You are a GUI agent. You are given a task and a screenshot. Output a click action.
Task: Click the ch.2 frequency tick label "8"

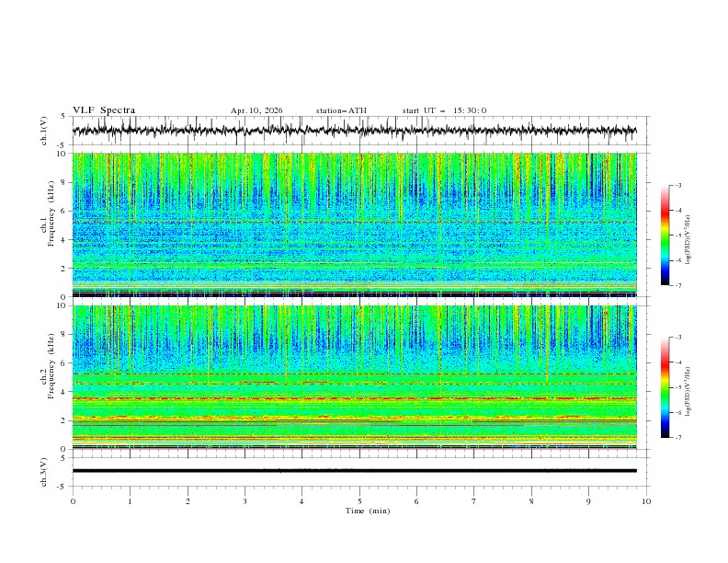pyautogui.click(x=64, y=335)
